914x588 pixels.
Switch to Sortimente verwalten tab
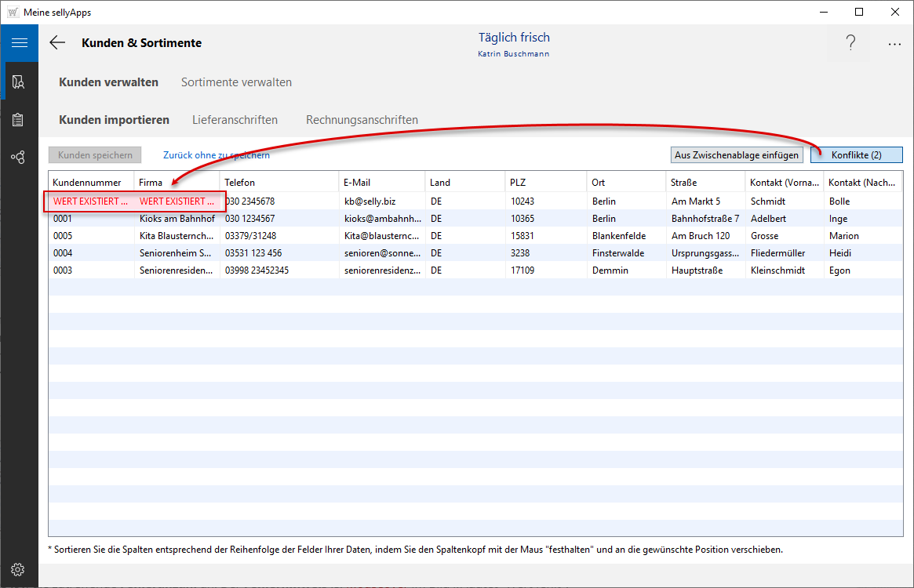(x=236, y=82)
